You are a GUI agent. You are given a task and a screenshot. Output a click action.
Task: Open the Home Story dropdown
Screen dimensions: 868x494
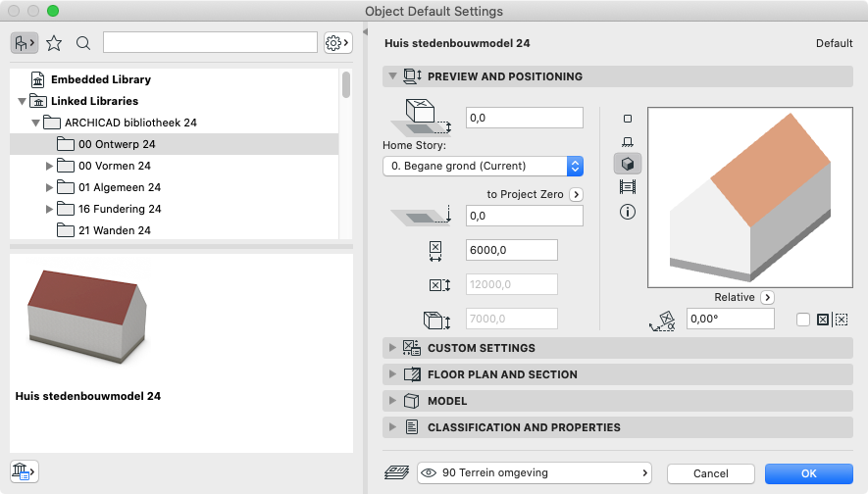tap(483, 166)
